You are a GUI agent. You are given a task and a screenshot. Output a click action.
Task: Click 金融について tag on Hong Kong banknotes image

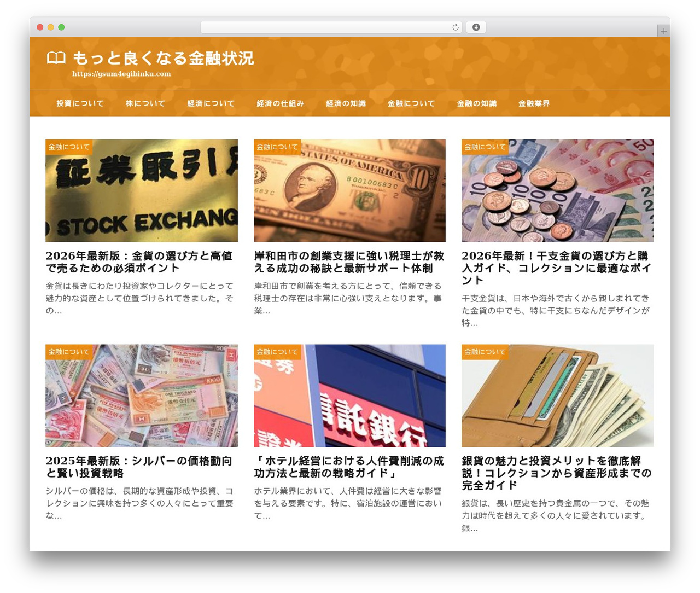click(x=69, y=352)
